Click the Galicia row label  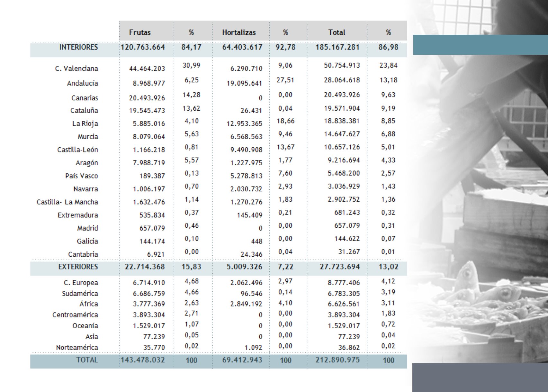(87, 242)
